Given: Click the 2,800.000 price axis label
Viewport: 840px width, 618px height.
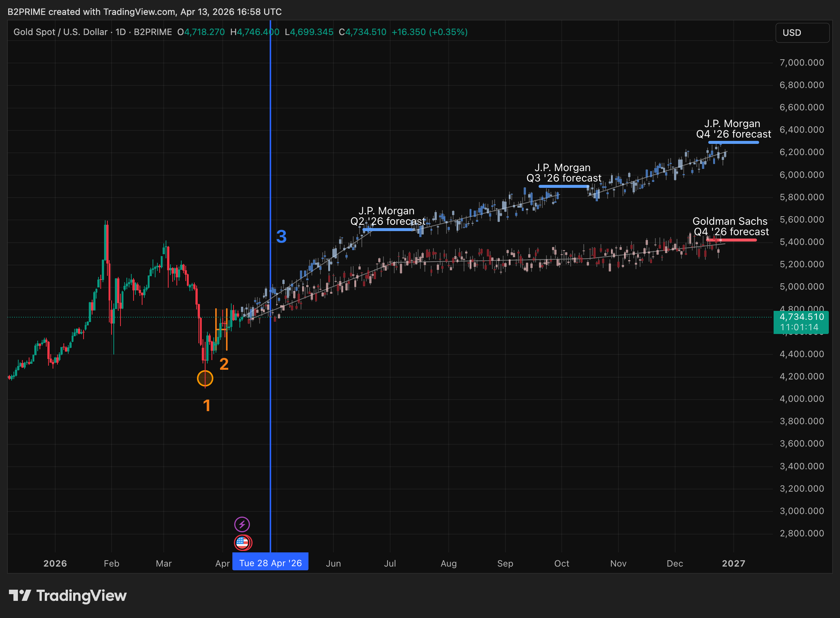Looking at the screenshot, I should pyautogui.click(x=802, y=533).
